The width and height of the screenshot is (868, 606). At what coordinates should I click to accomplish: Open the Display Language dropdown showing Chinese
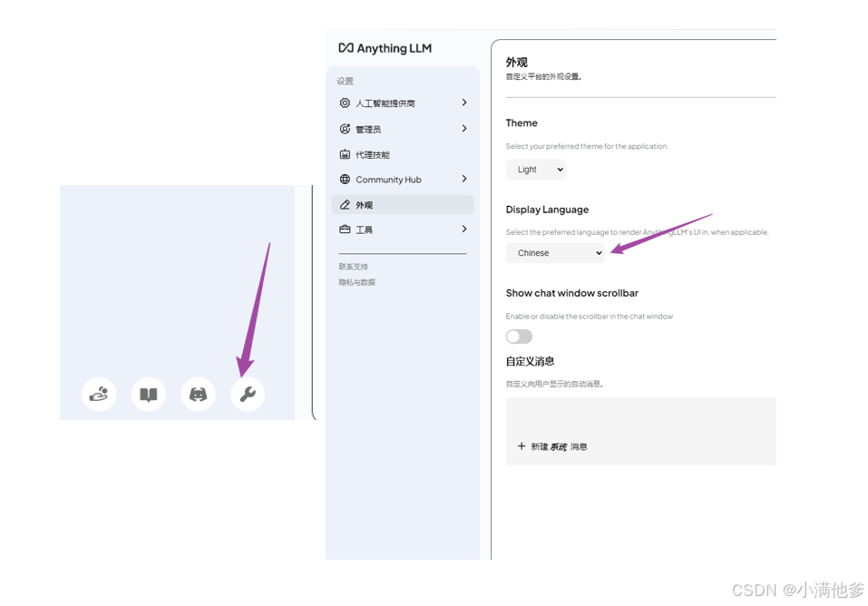(x=555, y=253)
